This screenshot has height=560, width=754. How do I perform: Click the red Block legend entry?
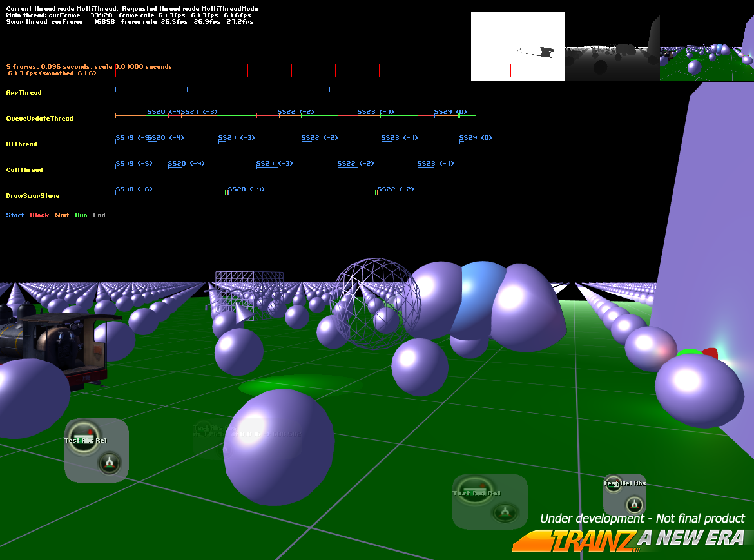[x=39, y=215]
